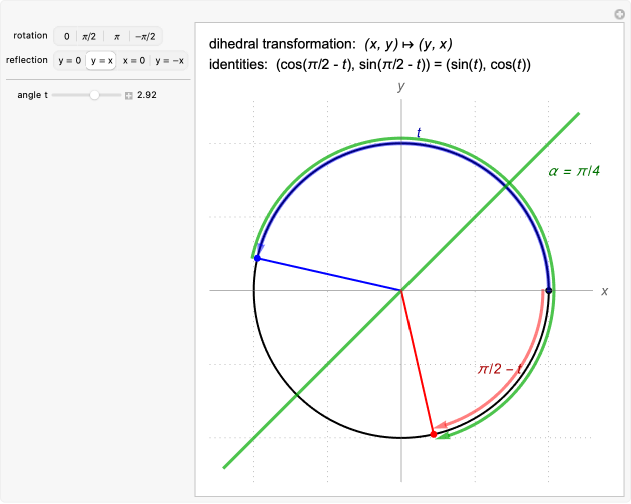Click the x axis label
The image size is (631, 504).
coord(604,291)
